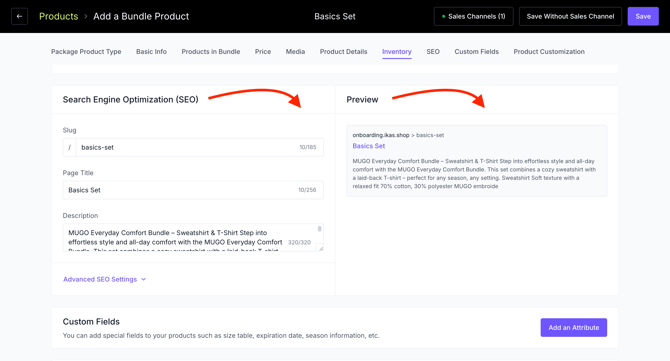The image size is (670, 361).
Task: Open the Sales Channels (1) dropdown
Action: pos(473,16)
